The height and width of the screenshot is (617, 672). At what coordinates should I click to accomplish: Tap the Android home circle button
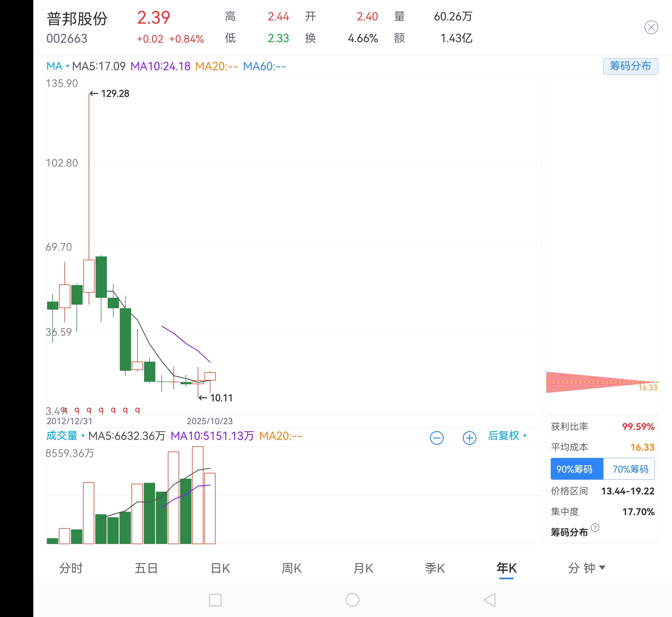tap(352, 600)
